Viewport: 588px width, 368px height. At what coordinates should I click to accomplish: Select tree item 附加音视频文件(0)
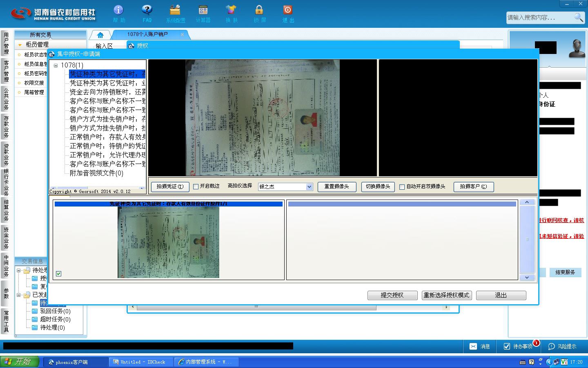tap(96, 173)
